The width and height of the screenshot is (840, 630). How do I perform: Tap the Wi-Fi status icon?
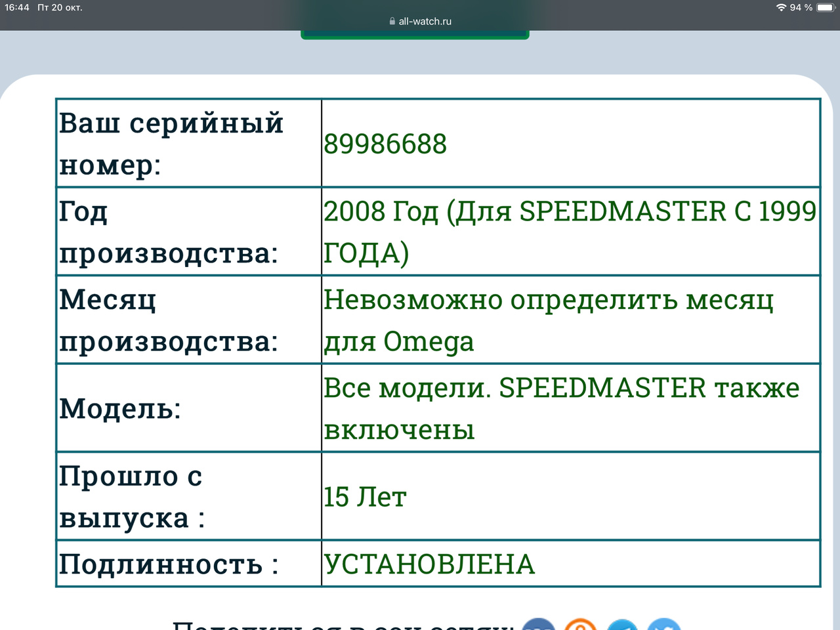781,7
